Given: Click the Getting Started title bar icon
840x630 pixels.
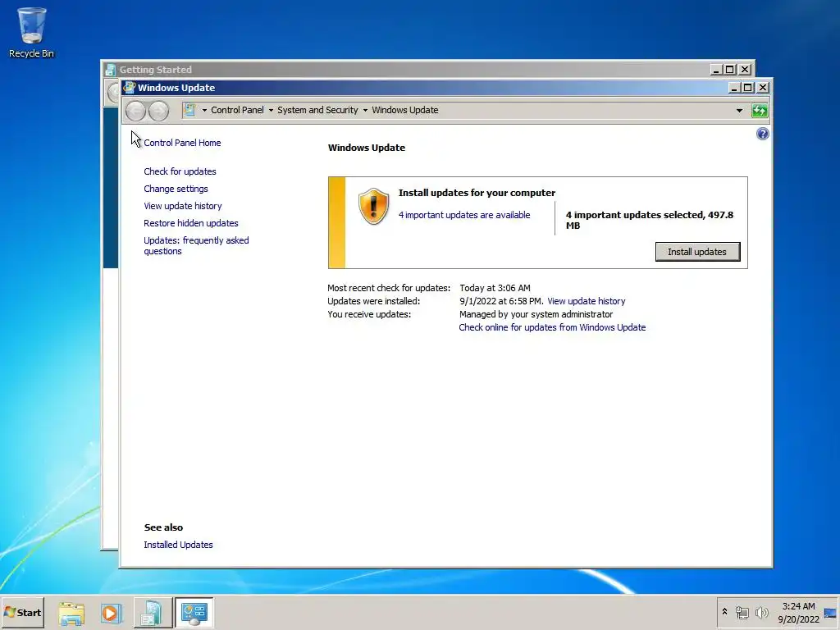Looking at the screenshot, I should pyautogui.click(x=111, y=70).
